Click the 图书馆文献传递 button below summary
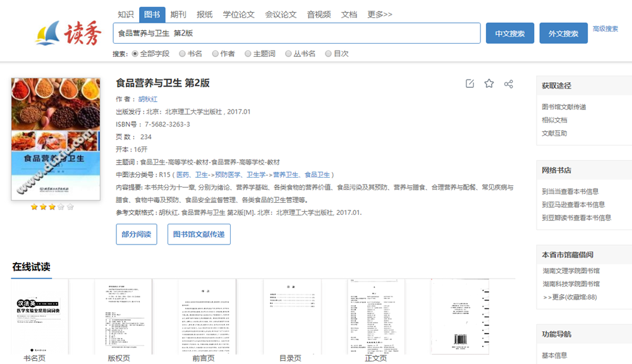632x364 pixels. click(x=199, y=234)
